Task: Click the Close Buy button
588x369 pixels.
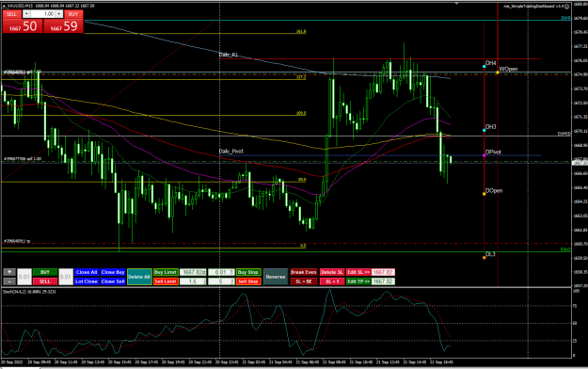Action: (113, 272)
